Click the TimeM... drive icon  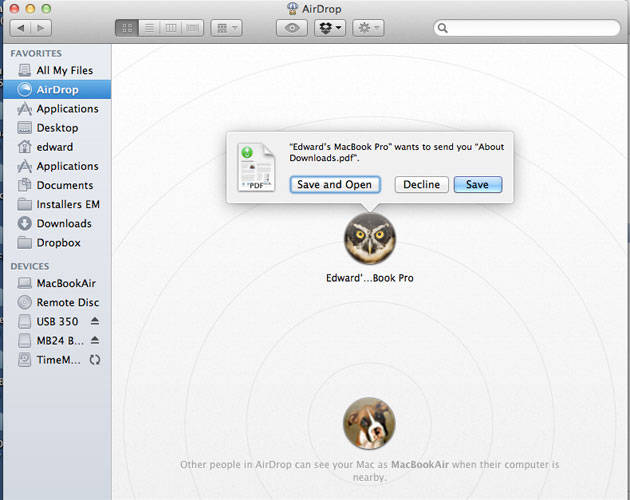(25, 360)
